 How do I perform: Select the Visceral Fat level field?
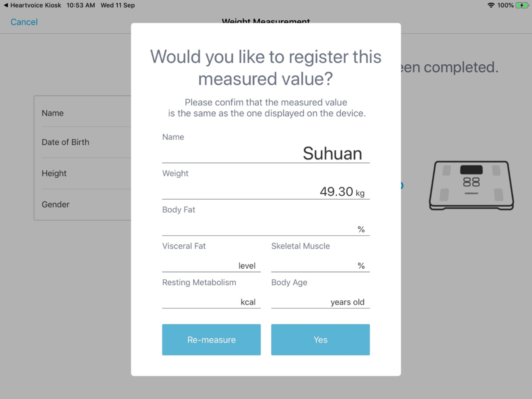pos(211,265)
